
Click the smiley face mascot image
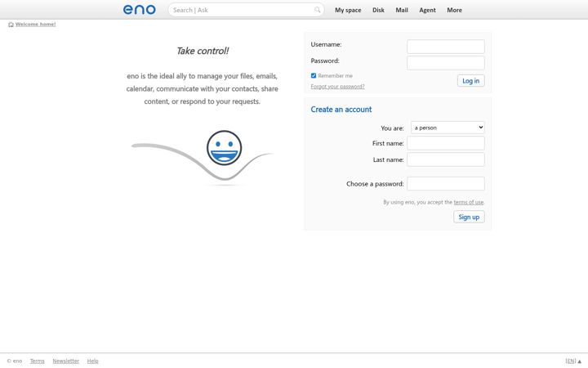pyautogui.click(x=225, y=147)
